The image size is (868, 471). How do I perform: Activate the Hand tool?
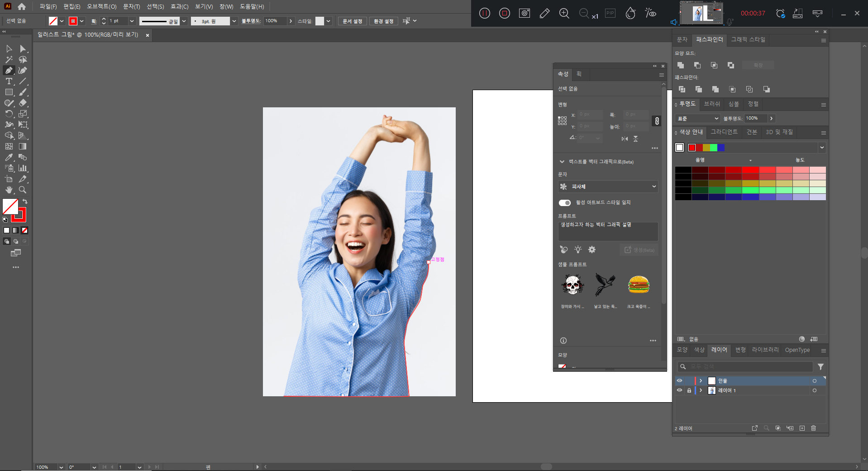(9, 190)
